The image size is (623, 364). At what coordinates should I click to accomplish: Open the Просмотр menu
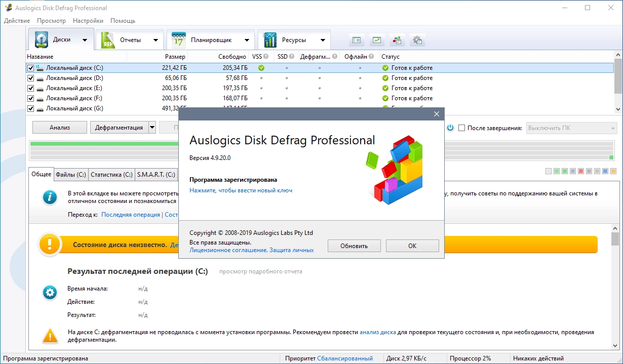(x=51, y=21)
